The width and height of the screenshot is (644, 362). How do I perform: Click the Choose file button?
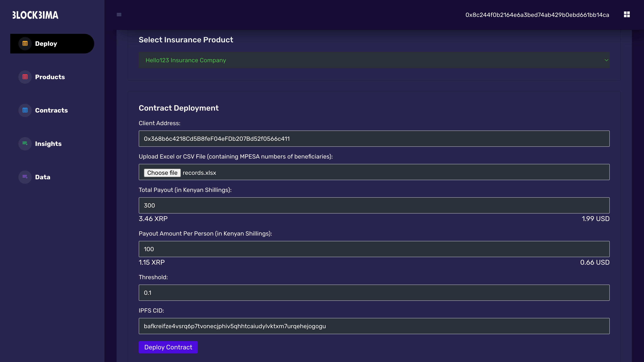[x=162, y=173]
